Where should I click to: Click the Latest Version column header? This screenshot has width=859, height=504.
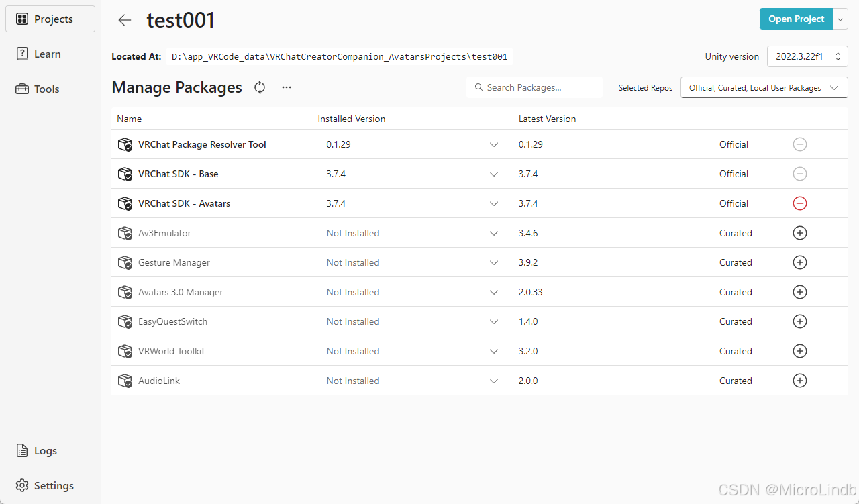coord(547,119)
